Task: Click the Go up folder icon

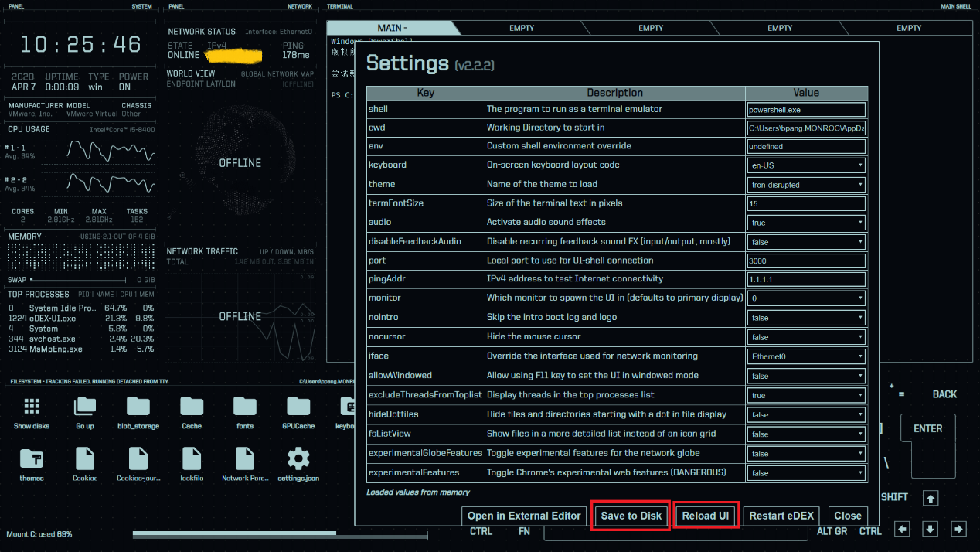Action: click(x=85, y=408)
